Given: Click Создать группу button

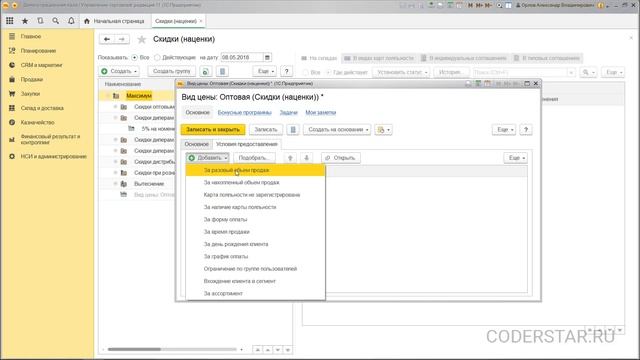Looking at the screenshot, I should (x=172, y=71).
